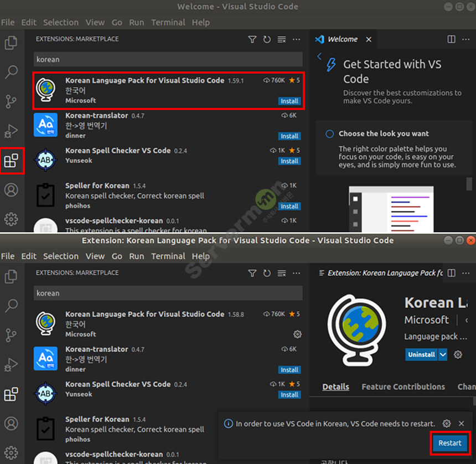
Task: Switch to Feature Contributions tab
Action: click(x=403, y=386)
